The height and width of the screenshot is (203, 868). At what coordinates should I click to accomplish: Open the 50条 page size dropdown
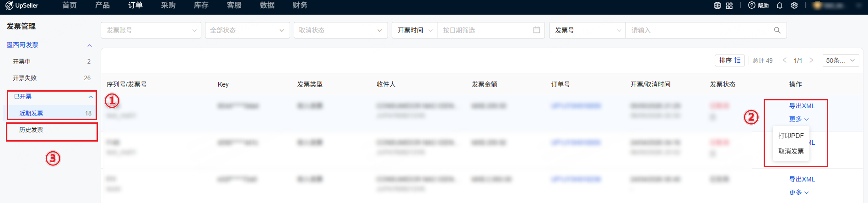pyautogui.click(x=841, y=60)
